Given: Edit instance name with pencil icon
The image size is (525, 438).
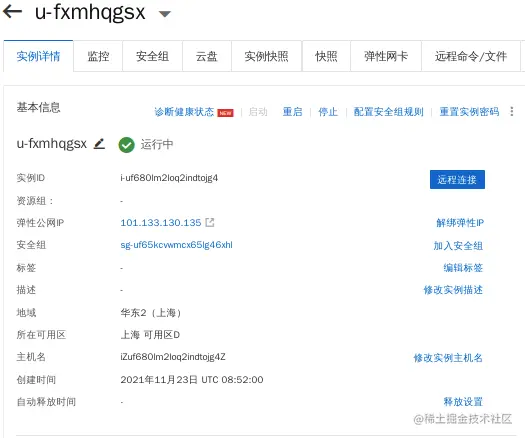Looking at the screenshot, I should coord(99,144).
